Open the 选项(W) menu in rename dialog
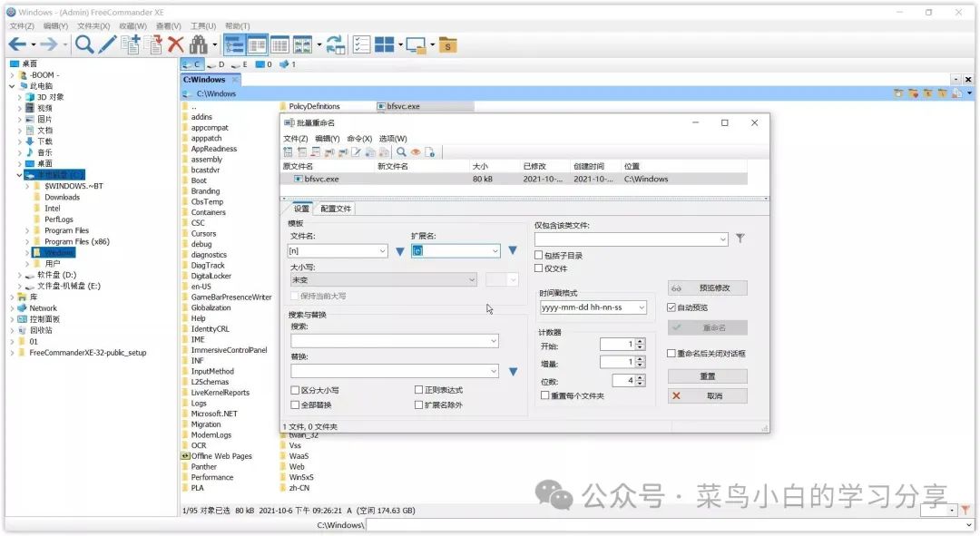The image size is (980, 536). pyautogui.click(x=393, y=139)
